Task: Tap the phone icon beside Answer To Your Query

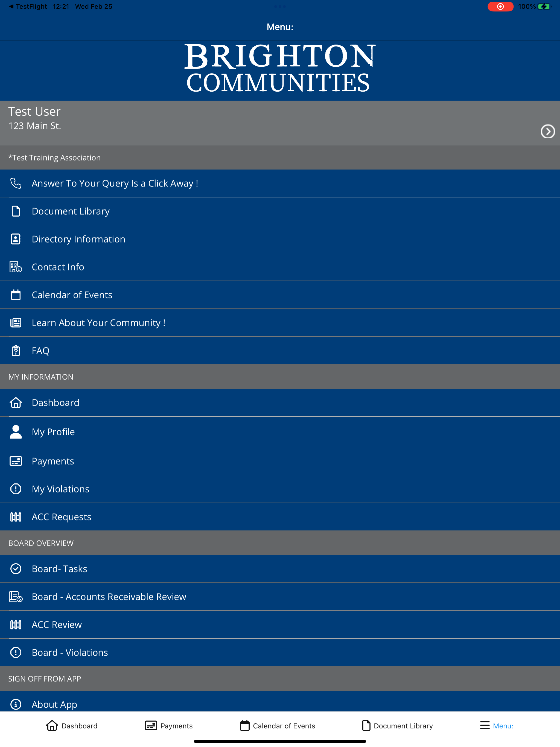Action: (x=16, y=183)
